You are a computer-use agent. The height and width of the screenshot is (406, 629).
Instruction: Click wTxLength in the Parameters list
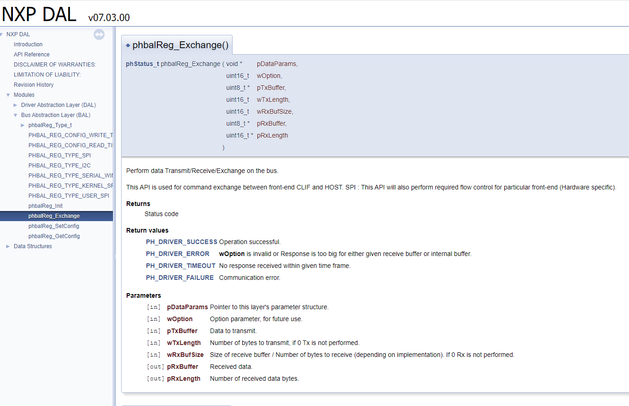click(184, 343)
